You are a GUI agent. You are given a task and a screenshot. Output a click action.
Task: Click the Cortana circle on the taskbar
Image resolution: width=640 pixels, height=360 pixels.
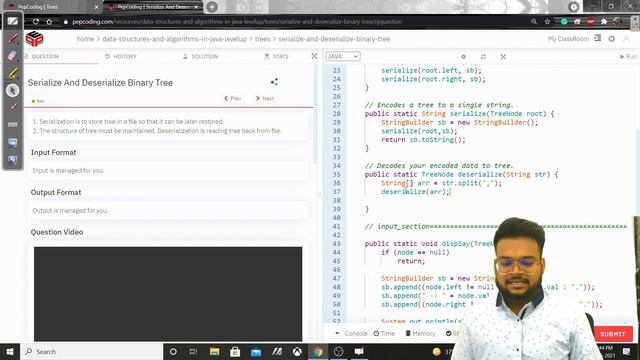click(173, 351)
